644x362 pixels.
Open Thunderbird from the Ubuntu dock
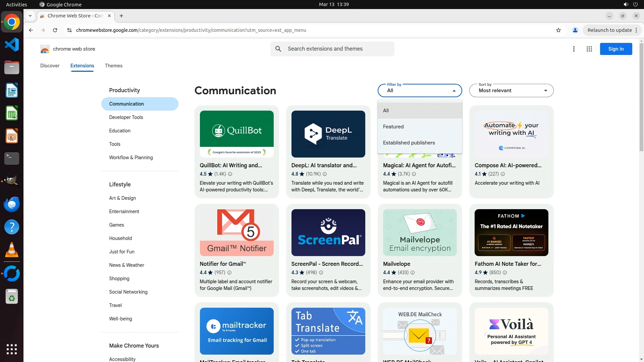point(12,204)
